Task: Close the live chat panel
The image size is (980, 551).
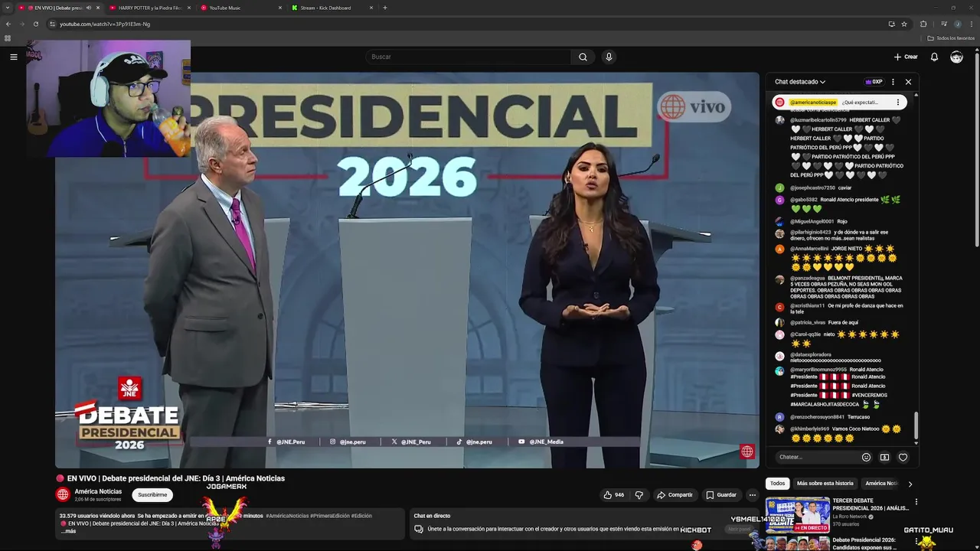Action: 908,82
